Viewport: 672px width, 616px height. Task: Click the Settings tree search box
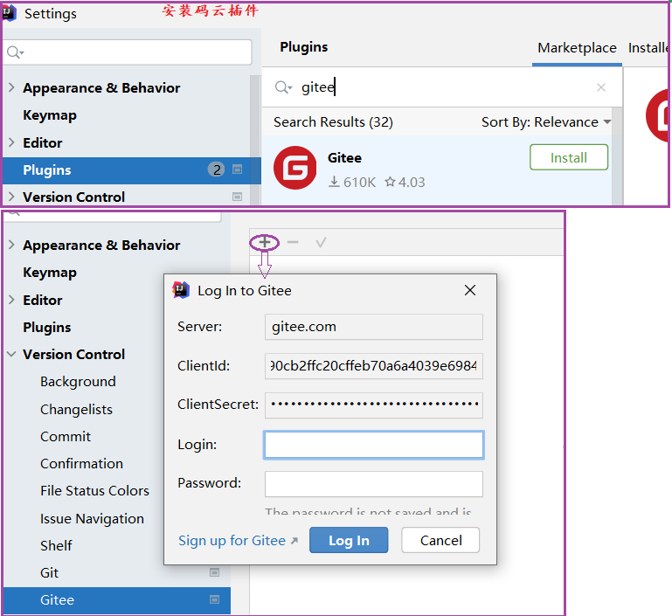[x=127, y=52]
